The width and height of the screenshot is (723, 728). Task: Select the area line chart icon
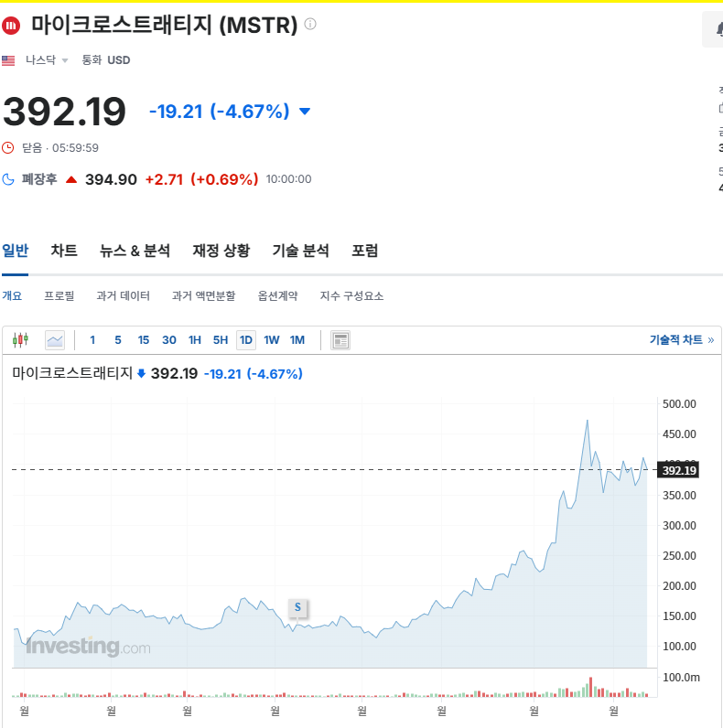(55, 340)
